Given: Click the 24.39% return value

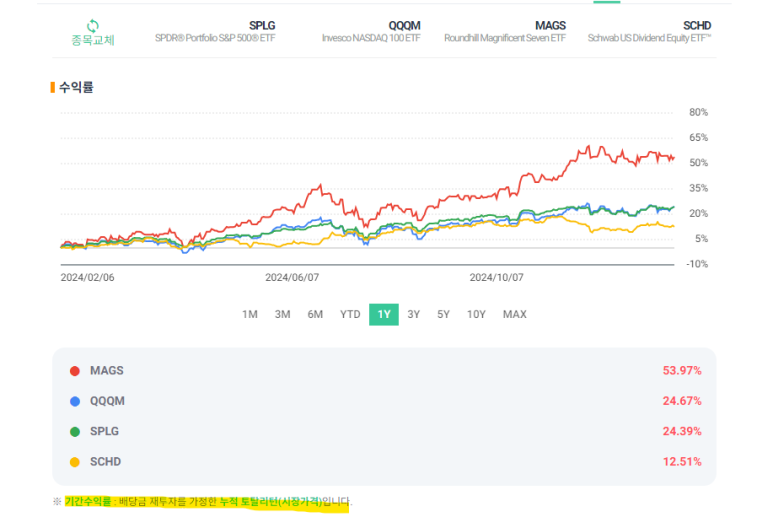Looking at the screenshot, I should pyautogui.click(x=682, y=431).
